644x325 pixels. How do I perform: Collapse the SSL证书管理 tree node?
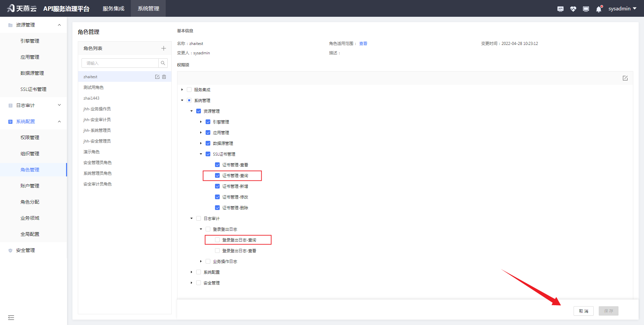(x=201, y=154)
